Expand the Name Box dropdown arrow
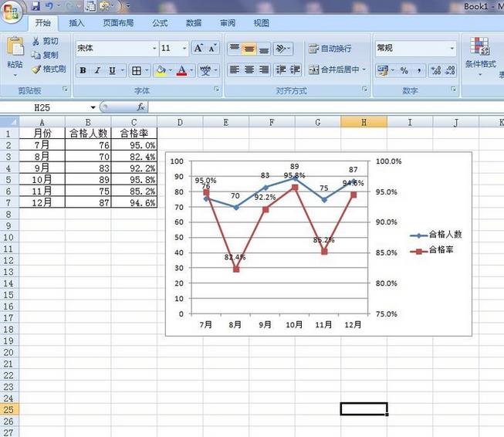504x437 pixels. click(93, 107)
